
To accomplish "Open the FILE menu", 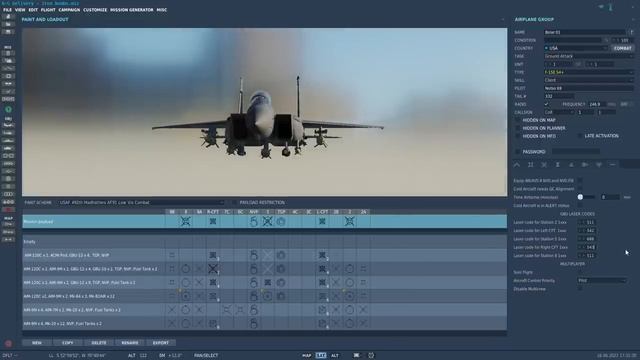I will click(x=7, y=10).
